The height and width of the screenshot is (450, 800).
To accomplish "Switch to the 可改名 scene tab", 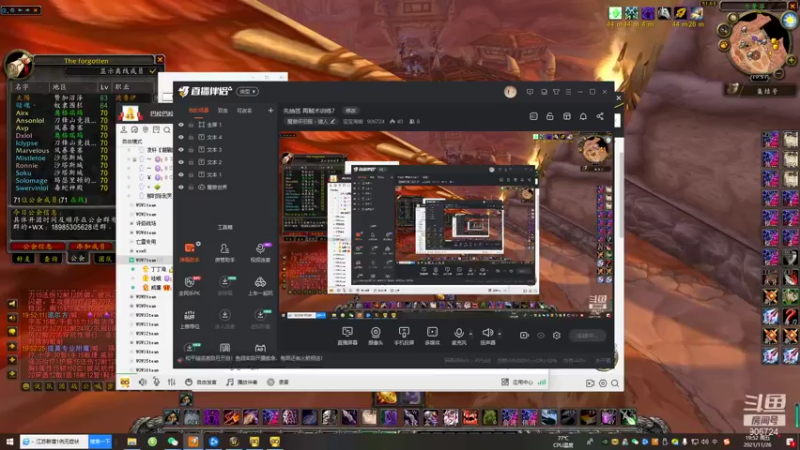I will (244, 111).
